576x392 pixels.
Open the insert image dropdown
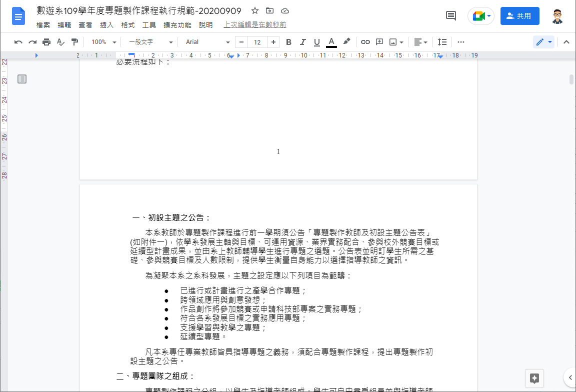[396, 42]
